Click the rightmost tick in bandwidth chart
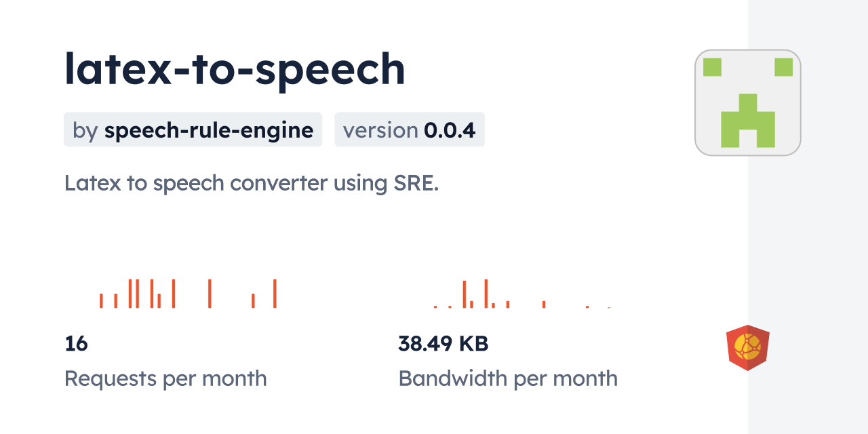The image size is (868, 434). [x=609, y=307]
